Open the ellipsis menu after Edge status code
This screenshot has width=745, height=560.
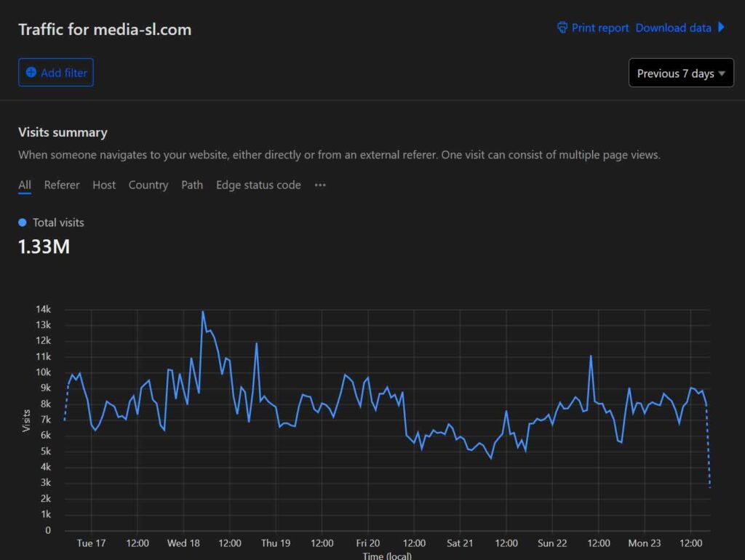pos(320,185)
